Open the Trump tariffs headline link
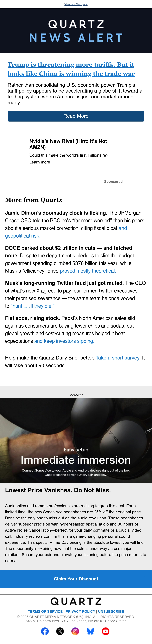This screenshot has width=152, height=644. [x=71, y=69]
